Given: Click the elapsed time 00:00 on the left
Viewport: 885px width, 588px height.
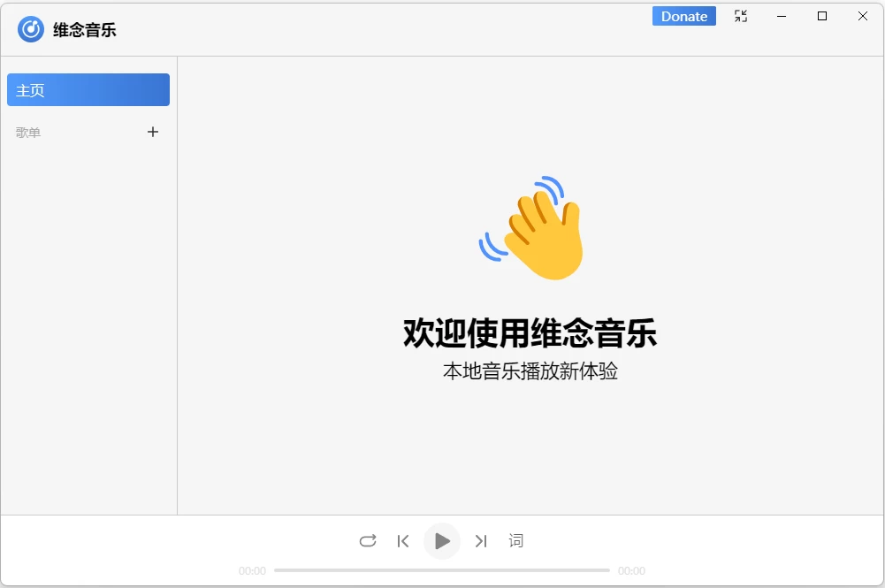Looking at the screenshot, I should point(252,571).
